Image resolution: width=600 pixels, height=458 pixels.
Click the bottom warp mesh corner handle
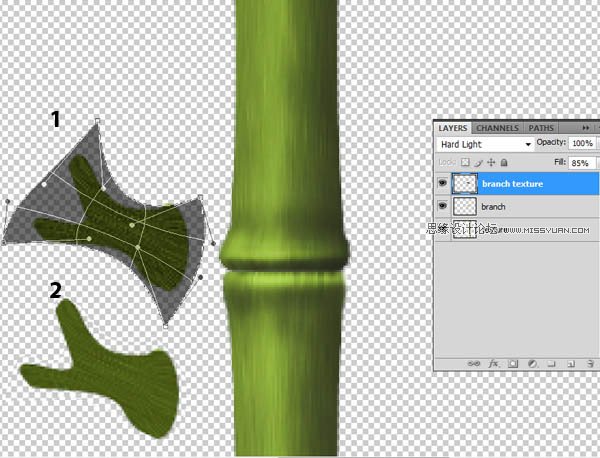[165, 326]
